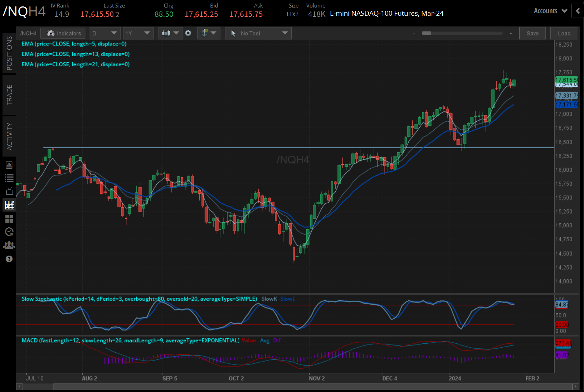Open the Accounts dropdown
Image resolution: width=584 pixels, height=392 pixels.
pyautogui.click(x=550, y=11)
